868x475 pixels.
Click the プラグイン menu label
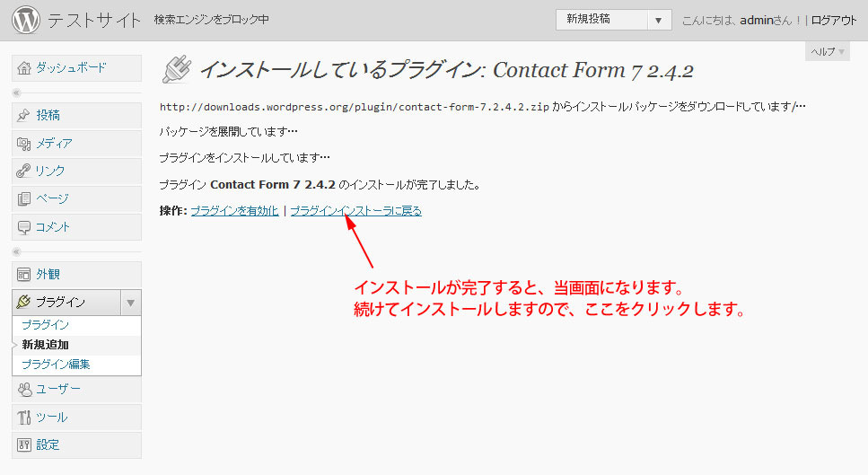coord(61,303)
